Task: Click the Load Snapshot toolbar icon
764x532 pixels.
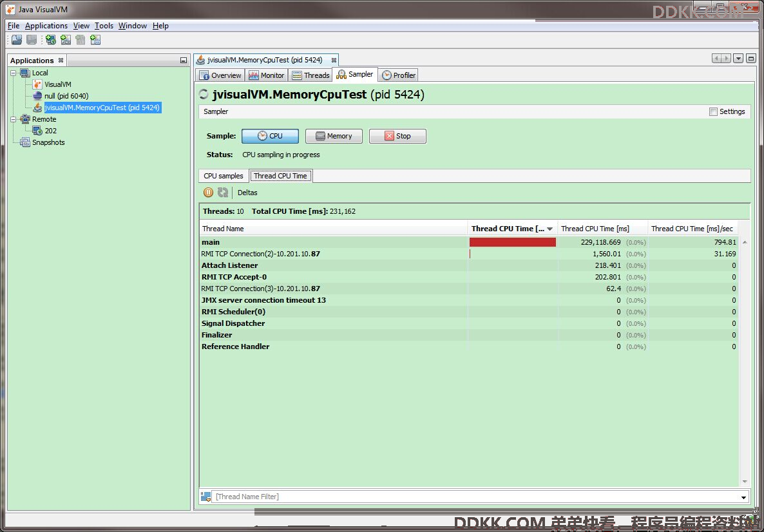Action: (17, 40)
